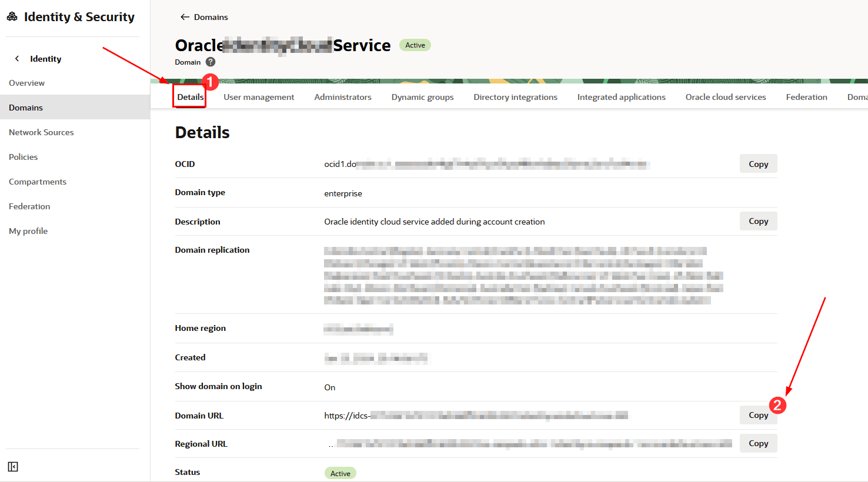Click the 'Domain type' label
This screenshot has width=868, height=482.
click(x=200, y=192)
